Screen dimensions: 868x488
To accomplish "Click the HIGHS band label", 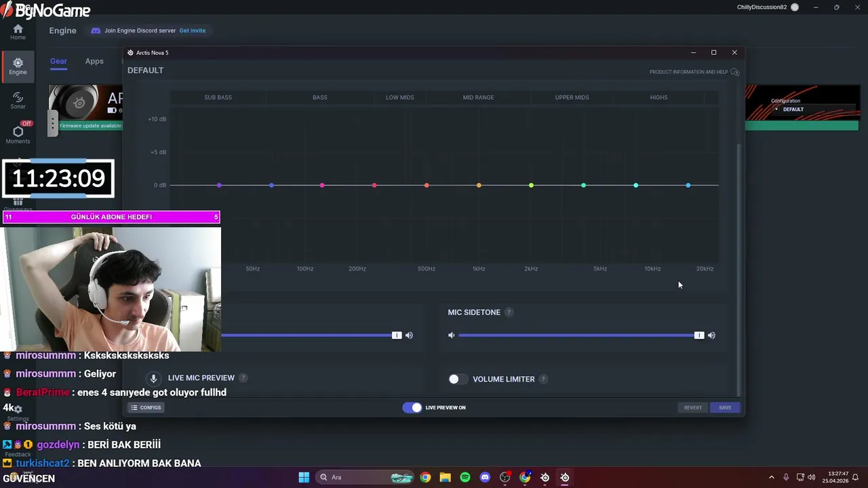I will click(x=658, y=98).
